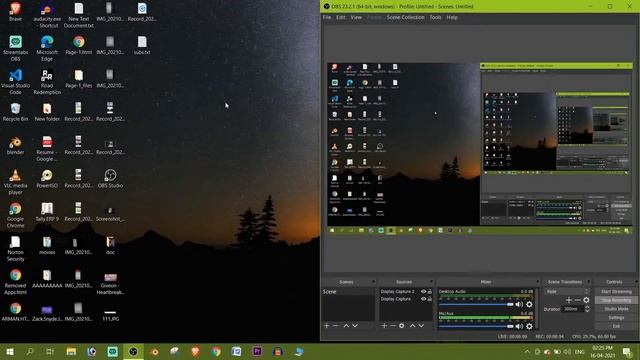This screenshot has height=360, width=640.
Task: Add a scene transition with plus icon
Action: (569, 300)
